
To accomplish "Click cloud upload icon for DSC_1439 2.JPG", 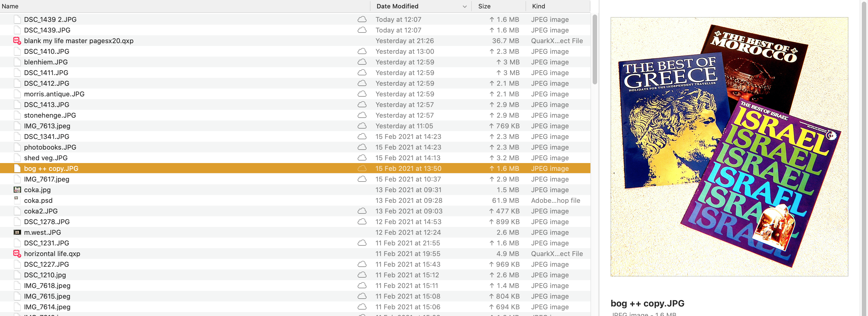I will click(362, 20).
